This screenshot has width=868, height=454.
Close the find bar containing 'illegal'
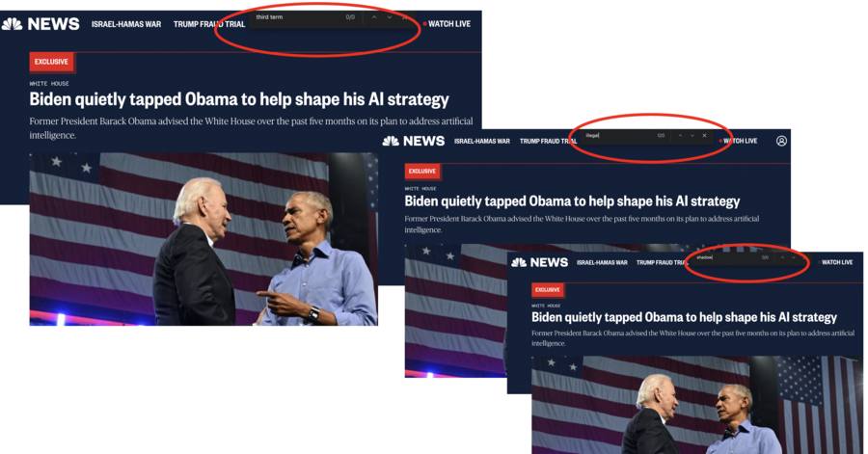coord(704,136)
